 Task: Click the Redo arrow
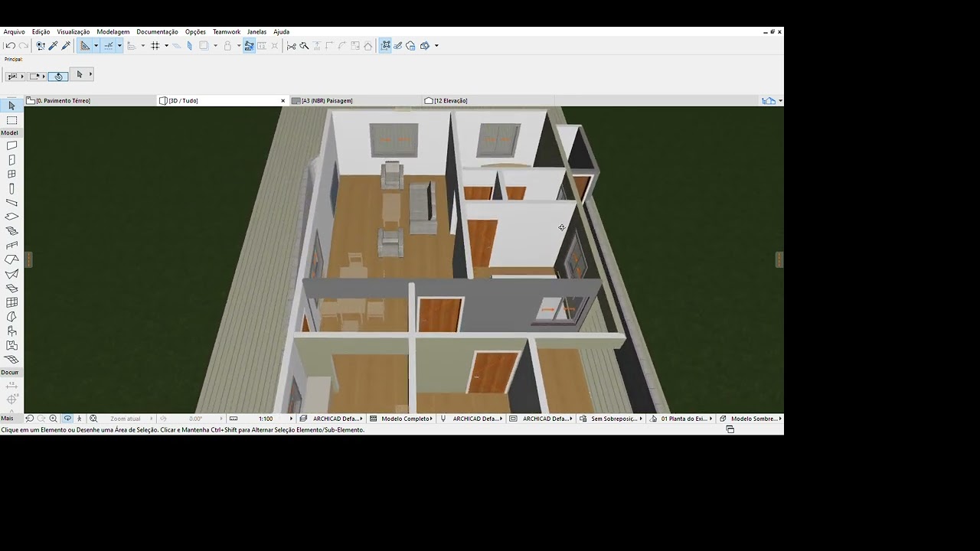coord(23,46)
